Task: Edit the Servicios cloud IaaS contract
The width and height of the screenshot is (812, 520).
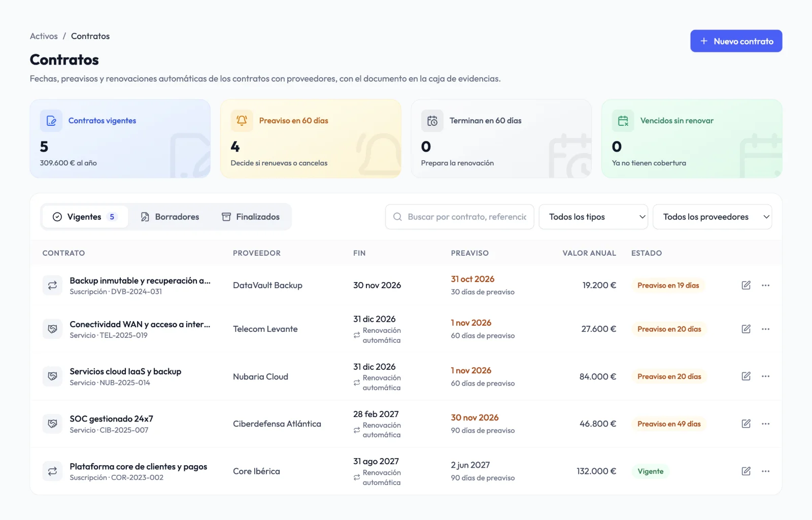Action: [x=746, y=376]
